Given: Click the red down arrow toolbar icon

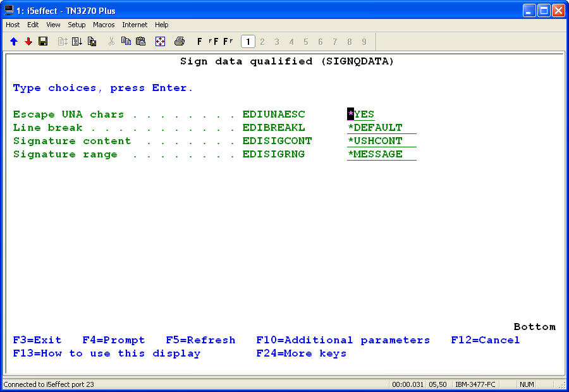Looking at the screenshot, I should 28,42.
